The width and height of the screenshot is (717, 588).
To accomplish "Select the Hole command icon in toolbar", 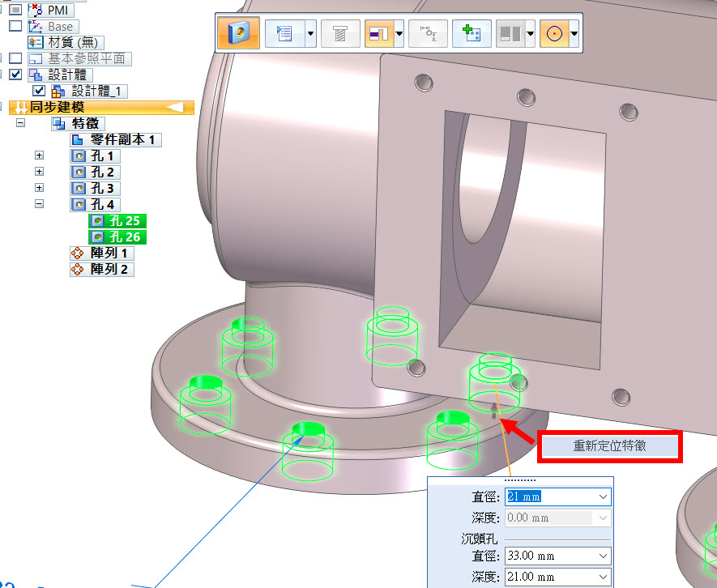I will point(238,33).
